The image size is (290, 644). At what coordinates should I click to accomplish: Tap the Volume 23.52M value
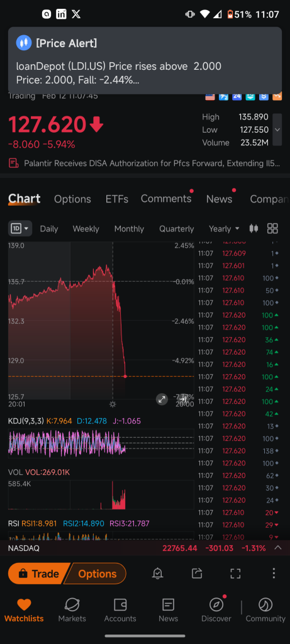point(255,143)
